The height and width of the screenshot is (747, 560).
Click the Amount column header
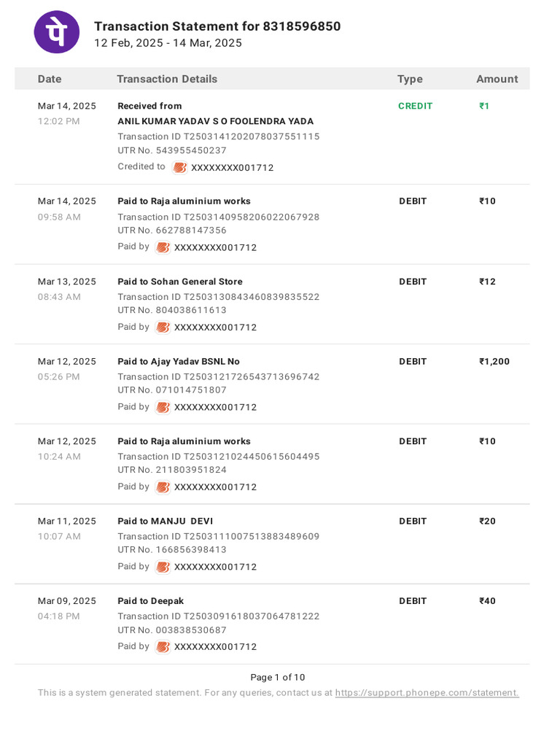pyautogui.click(x=497, y=79)
